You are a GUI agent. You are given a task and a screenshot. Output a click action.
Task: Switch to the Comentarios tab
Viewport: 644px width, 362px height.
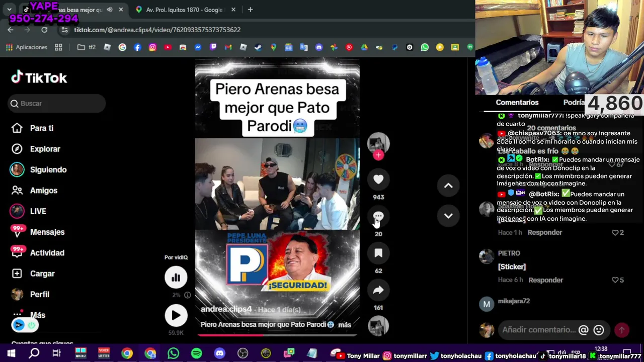[x=517, y=102]
